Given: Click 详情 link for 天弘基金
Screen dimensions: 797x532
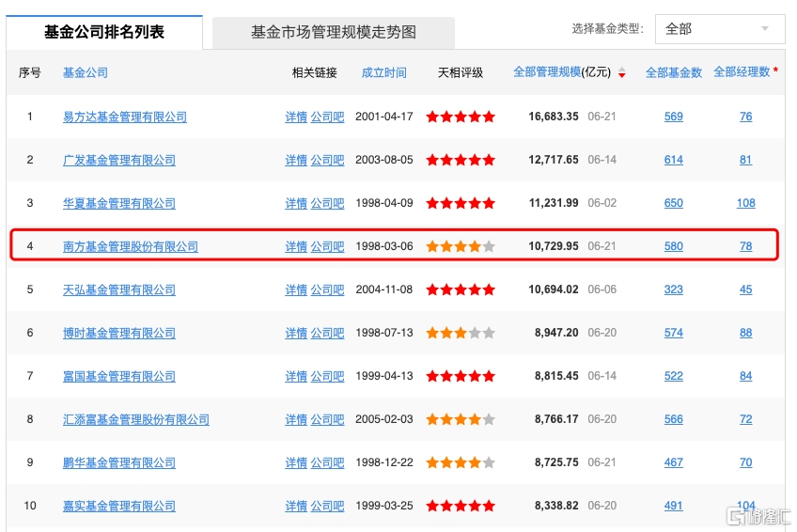Looking at the screenshot, I should tap(296, 289).
